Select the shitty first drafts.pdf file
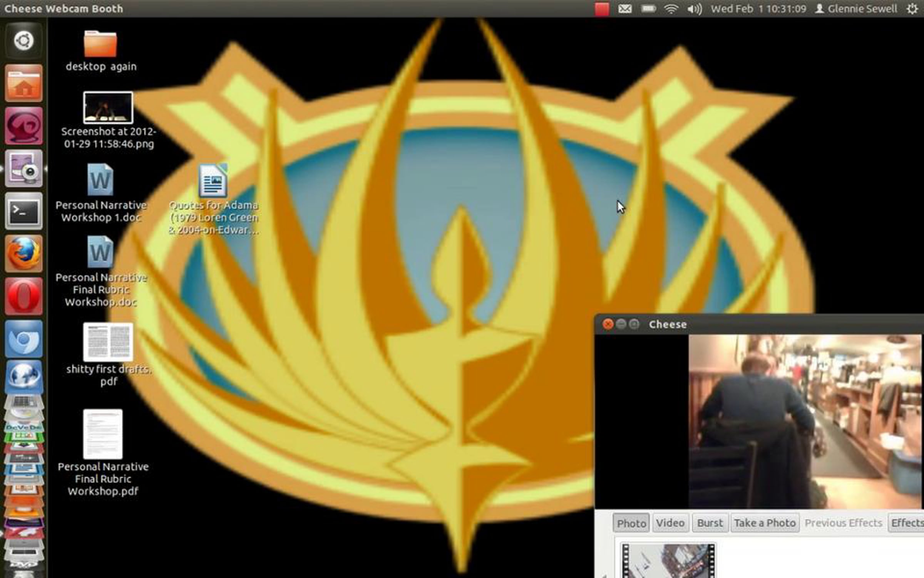This screenshot has width=924, height=578. [x=108, y=342]
